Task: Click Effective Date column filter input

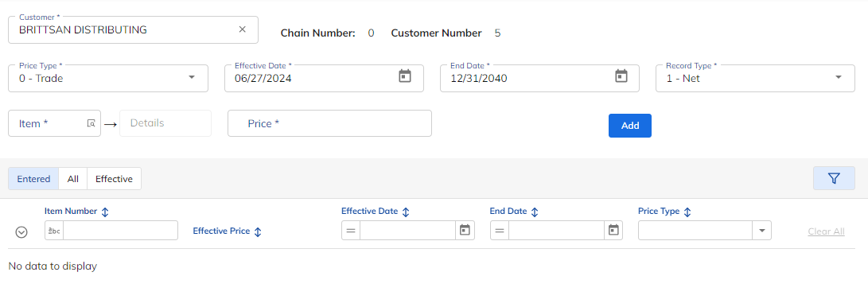Action: 408,231
